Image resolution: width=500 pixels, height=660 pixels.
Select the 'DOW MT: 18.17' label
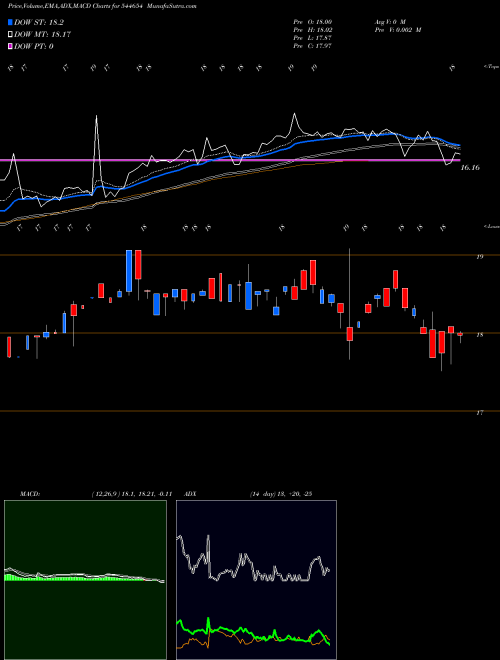pos(42,35)
